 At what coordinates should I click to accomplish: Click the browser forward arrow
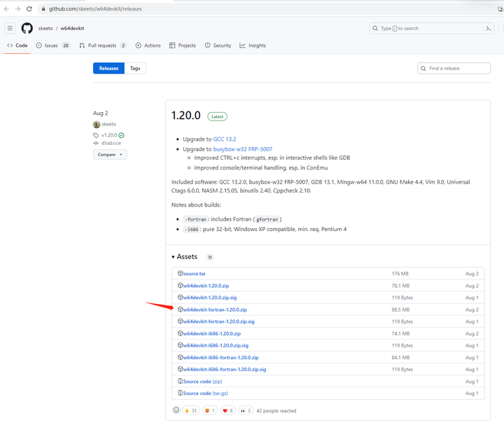[x=17, y=9]
